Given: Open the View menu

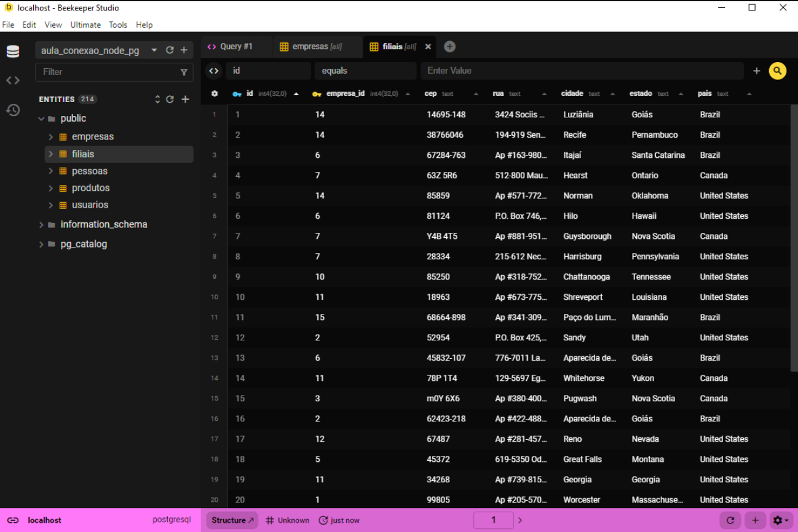Looking at the screenshot, I should (53, 25).
